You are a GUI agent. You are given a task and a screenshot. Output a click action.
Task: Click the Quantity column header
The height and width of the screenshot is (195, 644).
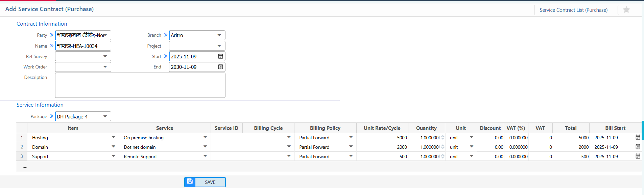[426, 128]
